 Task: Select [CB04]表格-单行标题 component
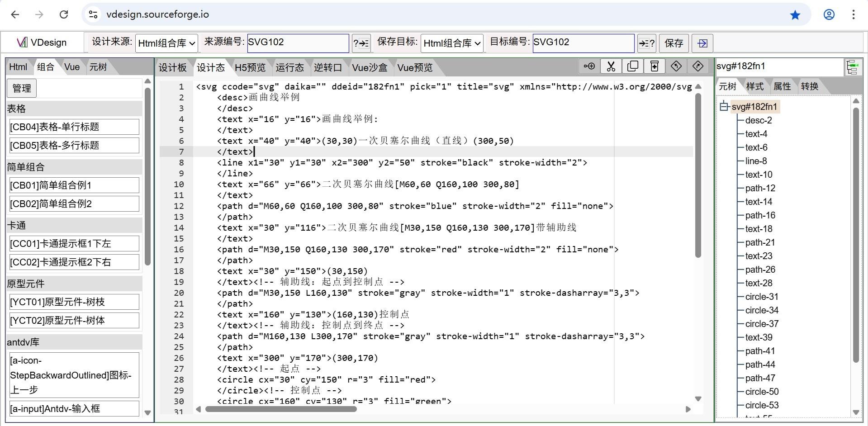74,127
